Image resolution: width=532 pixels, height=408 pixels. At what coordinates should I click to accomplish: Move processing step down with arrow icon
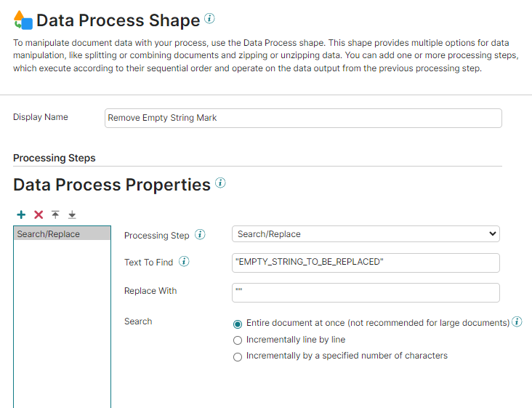pyautogui.click(x=72, y=215)
